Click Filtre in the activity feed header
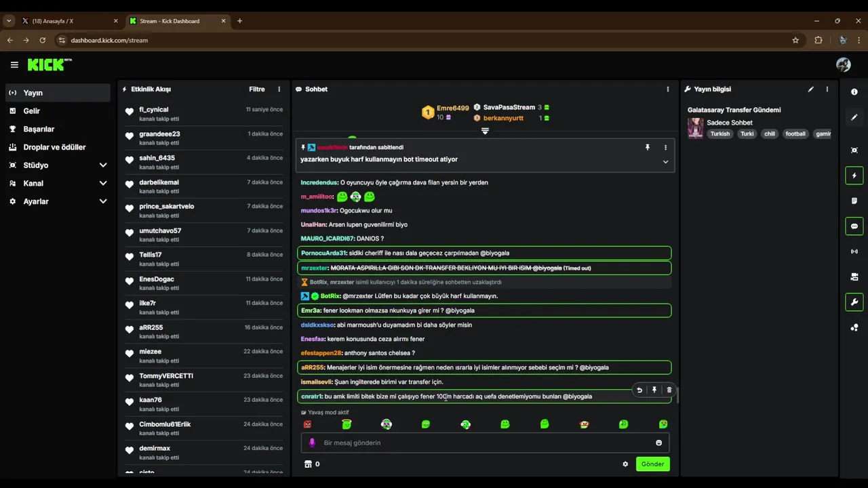The image size is (868, 488). (257, 89)
